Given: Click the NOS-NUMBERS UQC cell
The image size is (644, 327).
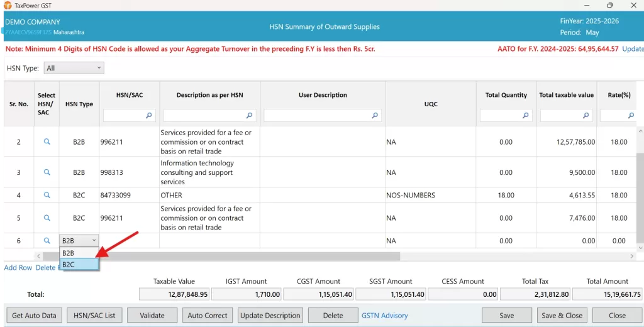Looking at the screenshot, I should click(x=430, y=195).
